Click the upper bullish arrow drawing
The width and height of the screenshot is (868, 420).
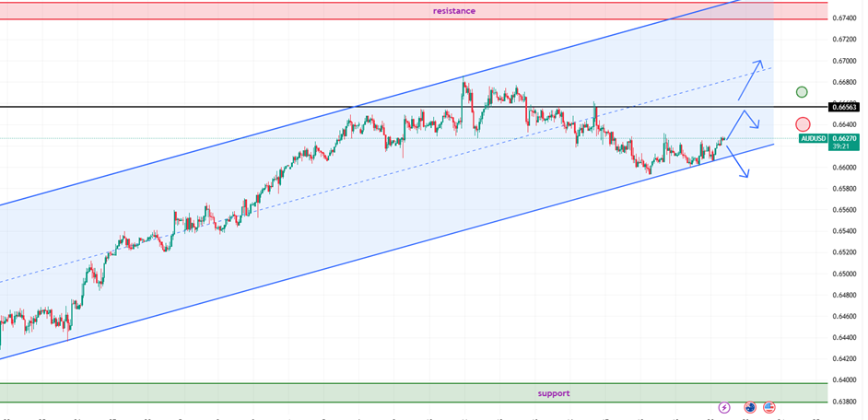click(750, 79)
